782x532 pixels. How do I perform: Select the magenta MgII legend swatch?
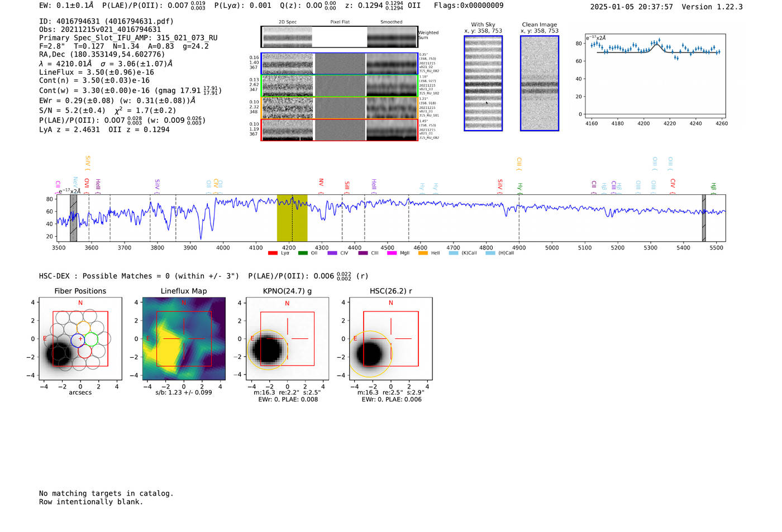pyautogui.click(x=392, y=253)
